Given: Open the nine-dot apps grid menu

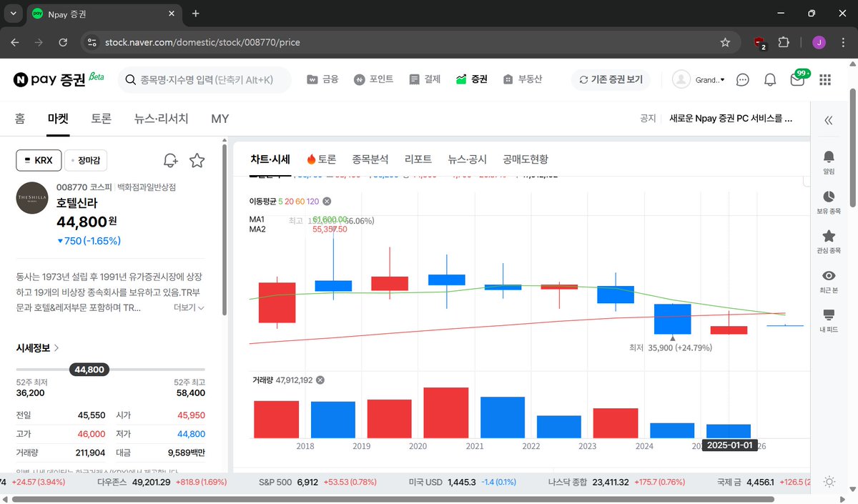Looking at the screenshot, I should (825, 80).
